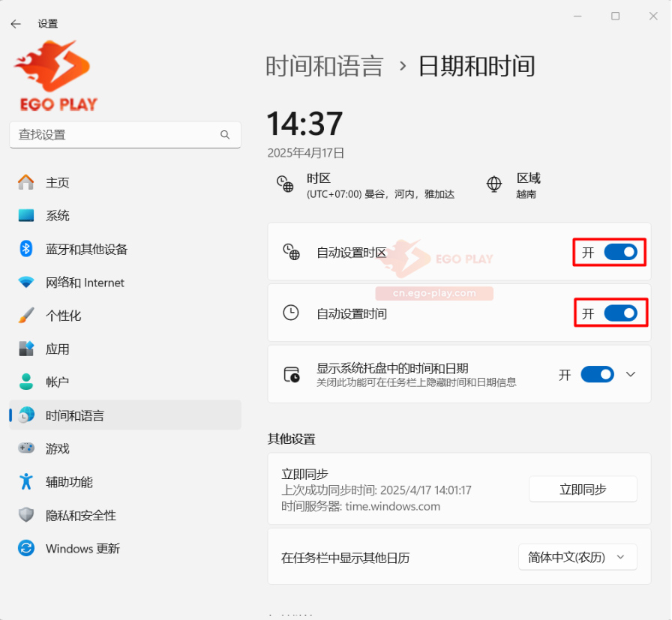Image resolution: width=672 pixels, height=620 pixels.
Task: Click the 2025年4月17日 date text
Action: (306, 153)
